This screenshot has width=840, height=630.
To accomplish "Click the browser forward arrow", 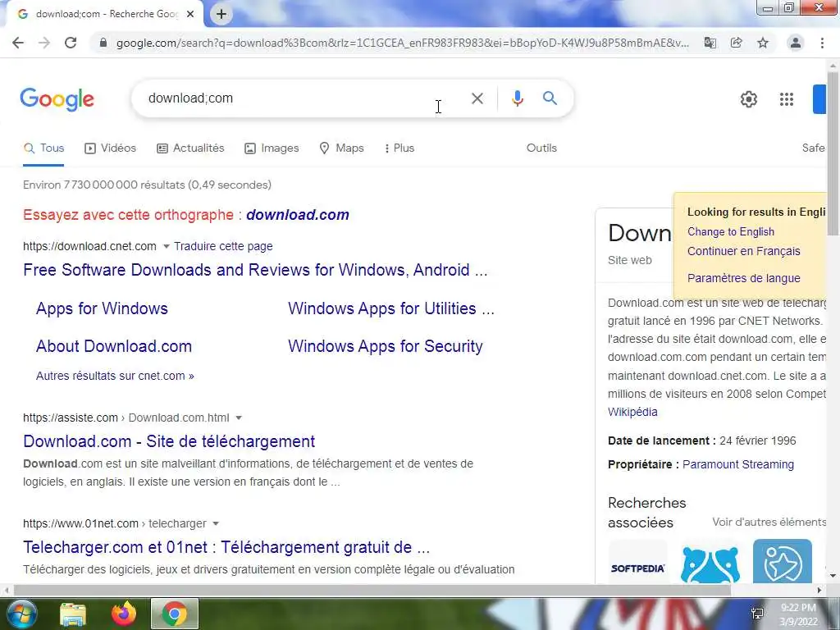I will [x=44, y=43].
